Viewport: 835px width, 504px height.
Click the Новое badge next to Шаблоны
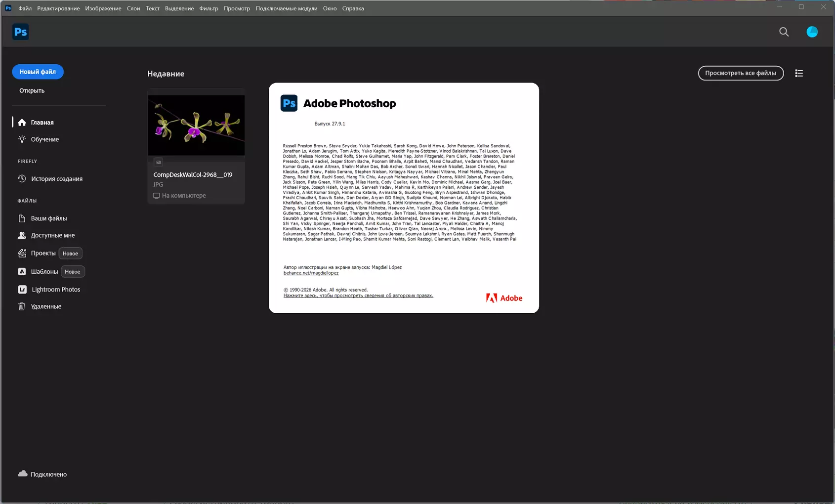coord(73,271)
